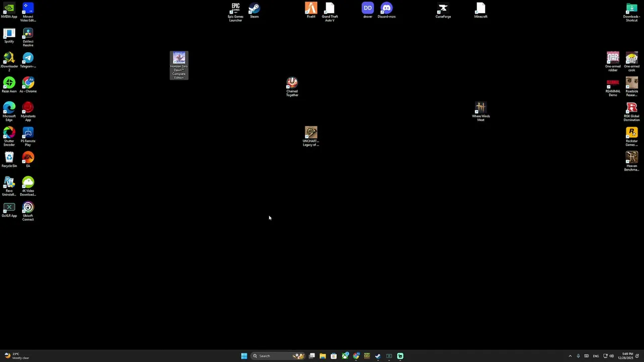644x362 pixels.
Task: Open the weather widget showing Mostly clear
Action: coord(17,356)
